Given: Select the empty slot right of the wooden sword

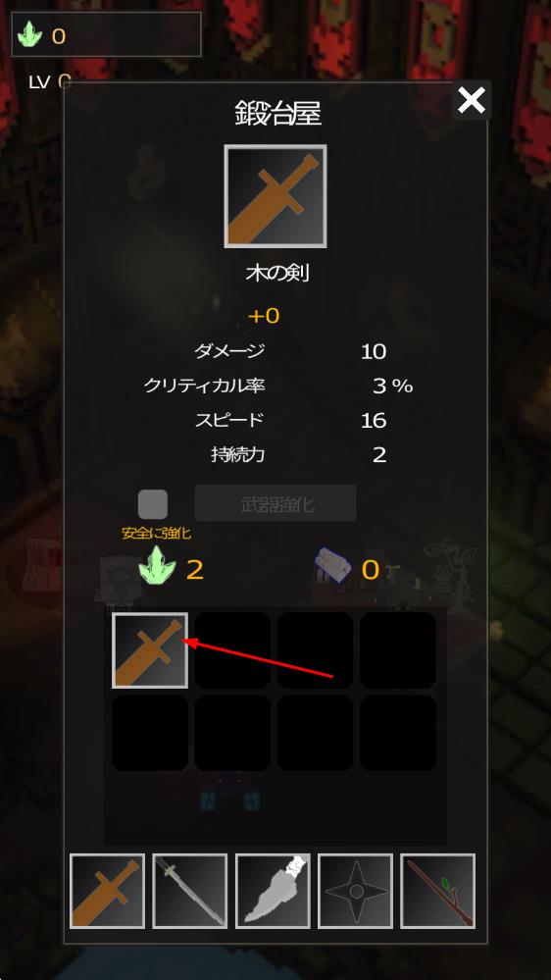Looking at the screenshot, I should [232, 650].
